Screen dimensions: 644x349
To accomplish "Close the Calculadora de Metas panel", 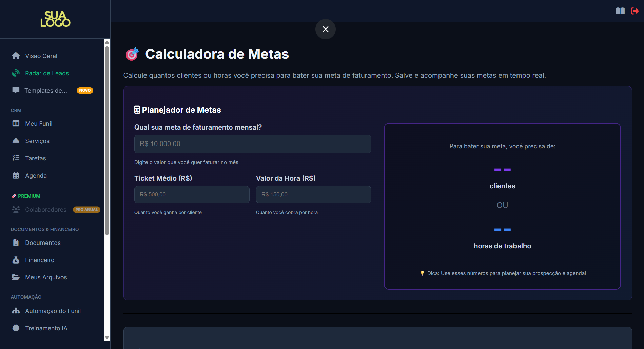I will [x=325, y=29].
